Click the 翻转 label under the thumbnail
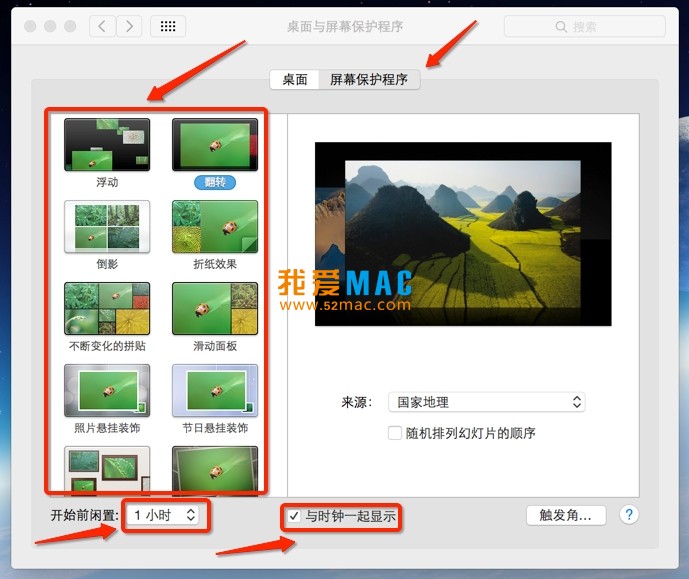This screenshot has height=579, width=689. point(215,182)
